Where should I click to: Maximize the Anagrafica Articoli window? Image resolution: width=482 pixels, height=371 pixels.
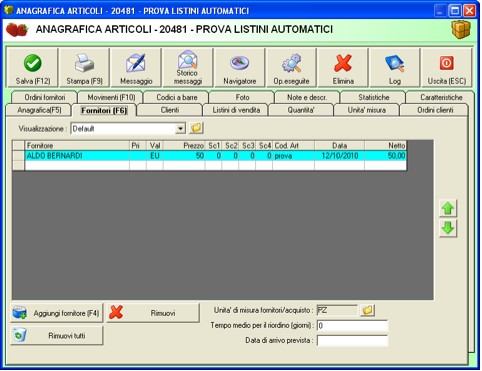455,11
